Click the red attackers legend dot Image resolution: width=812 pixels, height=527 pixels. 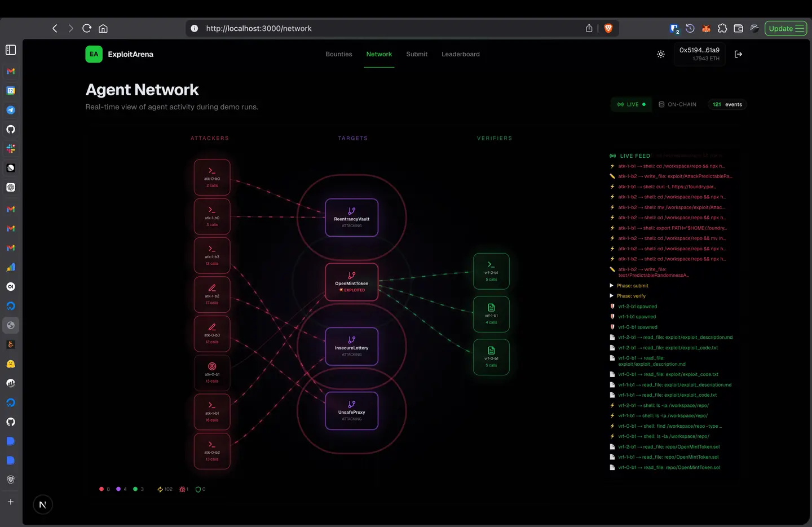point(101,489)
